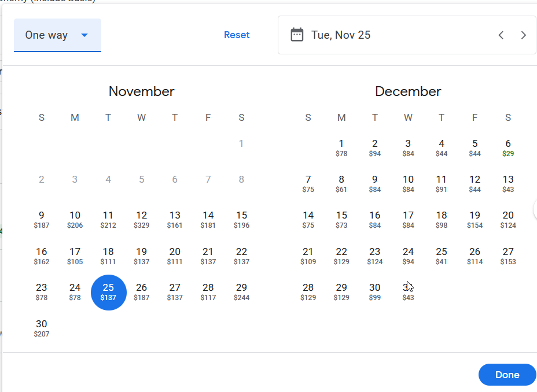The height and width of the screenshot is (392, 537).
Task: Select November 30 priced at $207
Action: pyautogui.click(x=42, y=328)
